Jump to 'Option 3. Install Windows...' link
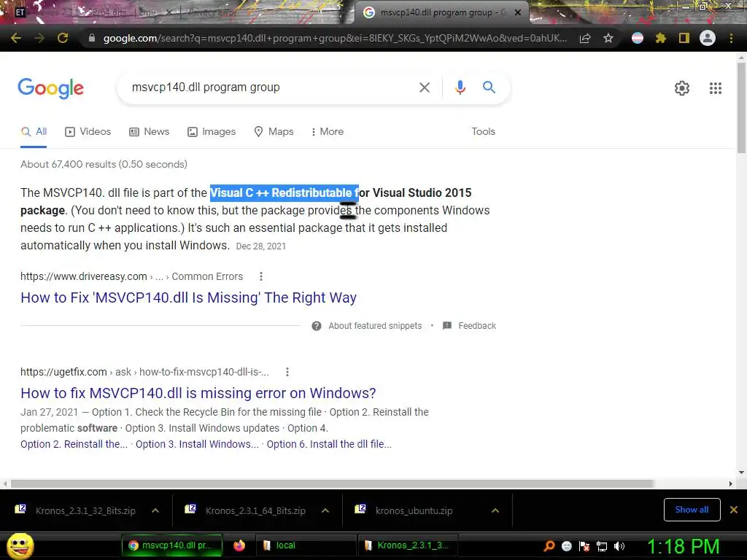 197,444
